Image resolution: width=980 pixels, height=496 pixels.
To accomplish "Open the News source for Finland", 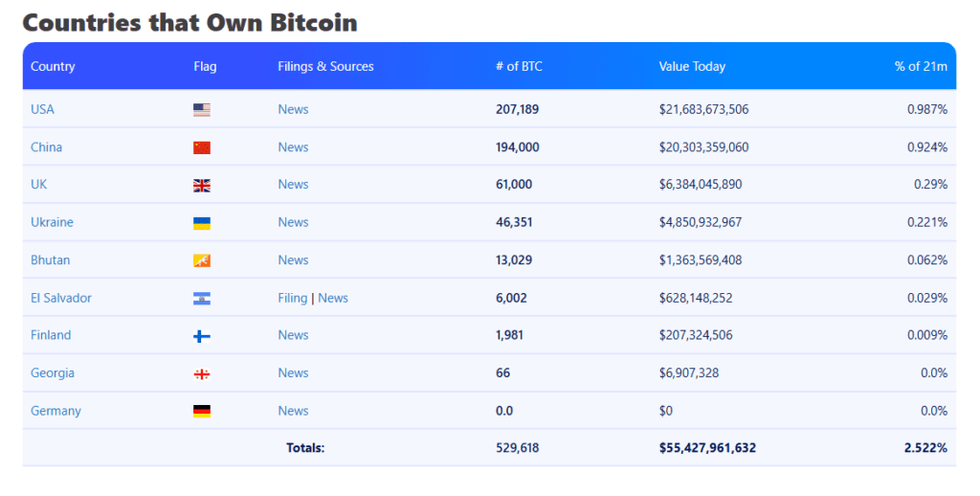I will pyautogui.click(x=293, y=335).
